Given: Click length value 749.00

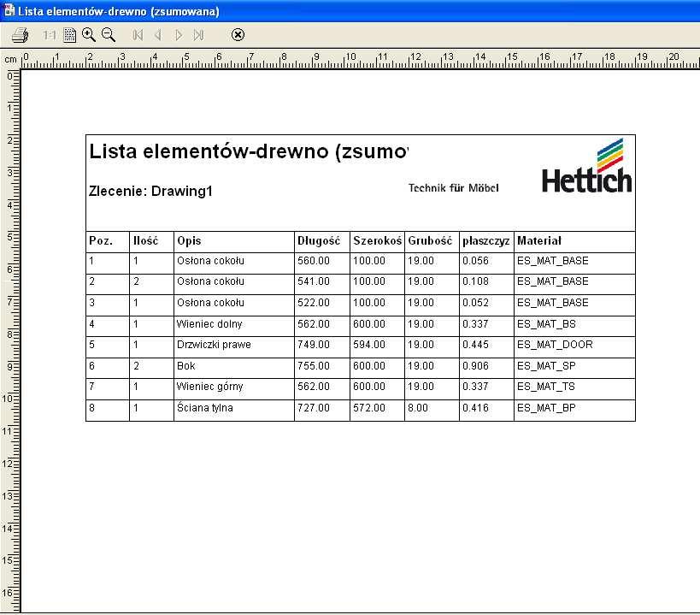Looking at the screenshot, I should [x=314, y=345].
